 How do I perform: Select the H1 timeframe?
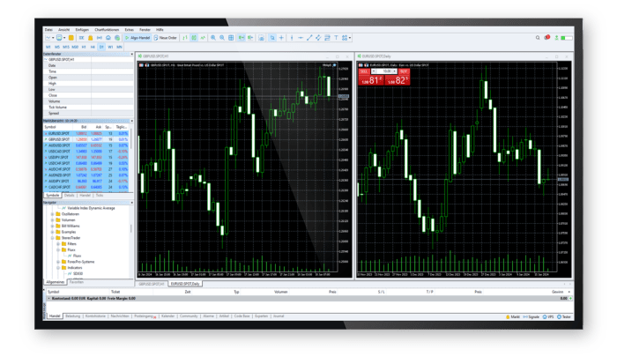[x=84, y=47]
